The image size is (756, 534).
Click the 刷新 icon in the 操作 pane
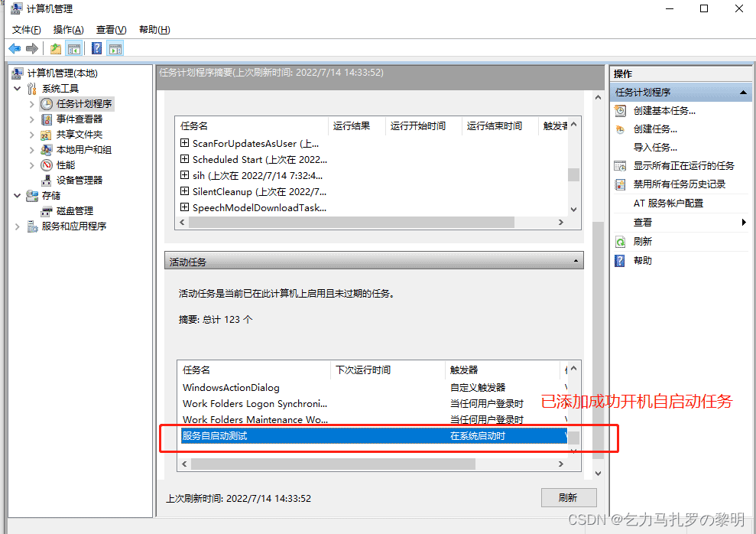coord(620,239)
